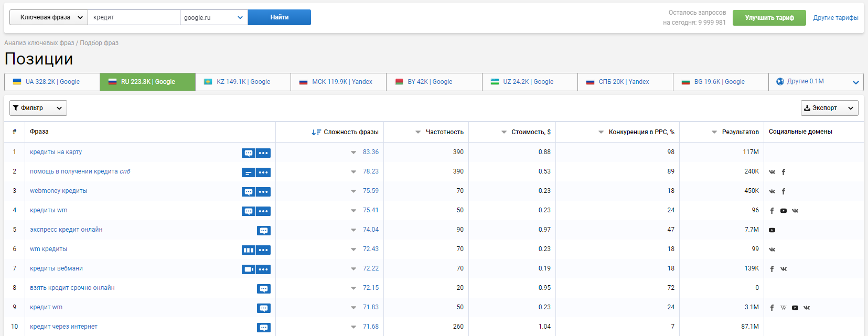Image resolution: width=868 pixels, height=336 pixels.
Task: Open the Экспорт dropdown
Action: point(830,108)
